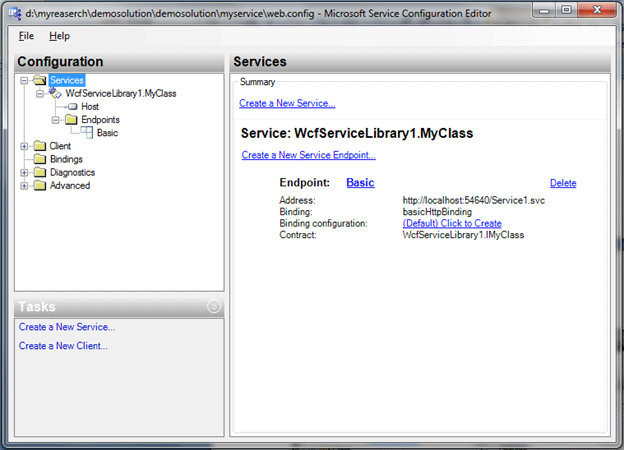The width and height of the screenshot is (624, 450).
Task: Open the Help menu
Action: point(59,36)
